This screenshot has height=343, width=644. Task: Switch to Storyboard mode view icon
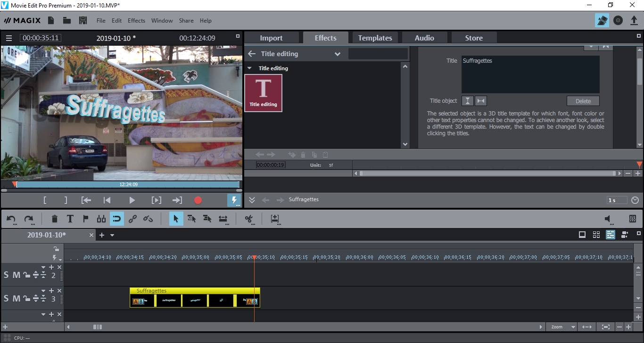582,235
